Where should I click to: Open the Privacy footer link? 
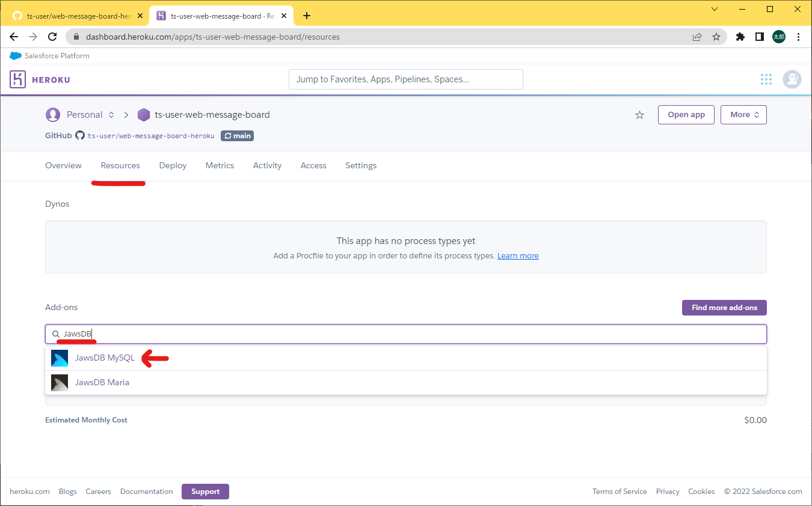(668, 492)
